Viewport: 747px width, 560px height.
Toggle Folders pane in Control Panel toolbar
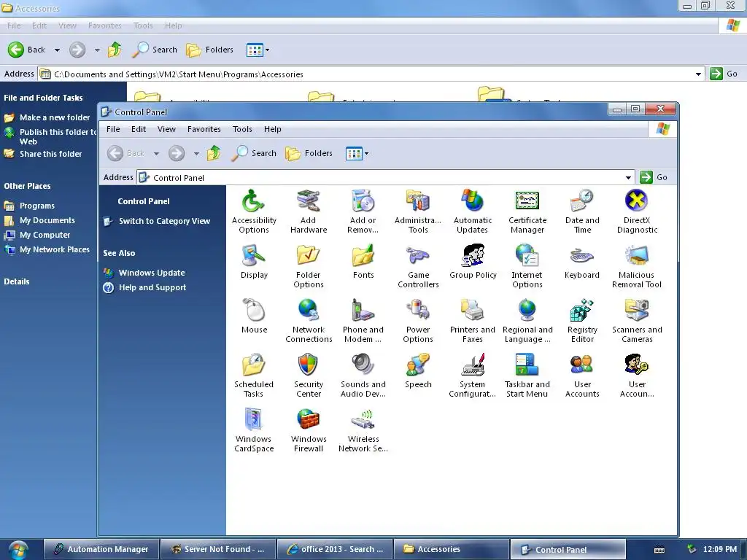click(309, 153)
